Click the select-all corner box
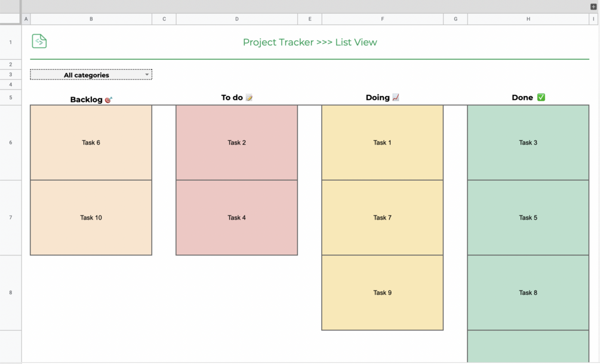The width and height of the screenshot is (600, 364). (x=10, y=19)
